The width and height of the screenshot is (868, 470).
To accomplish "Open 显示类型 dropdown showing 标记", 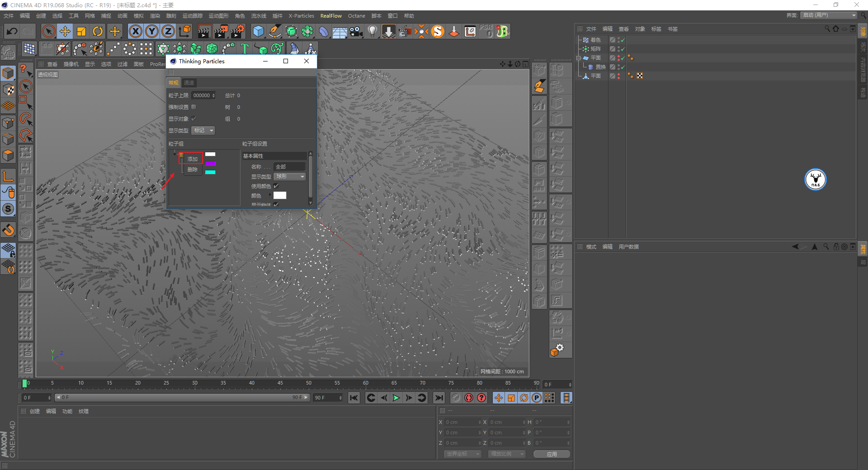I will 203,131.
